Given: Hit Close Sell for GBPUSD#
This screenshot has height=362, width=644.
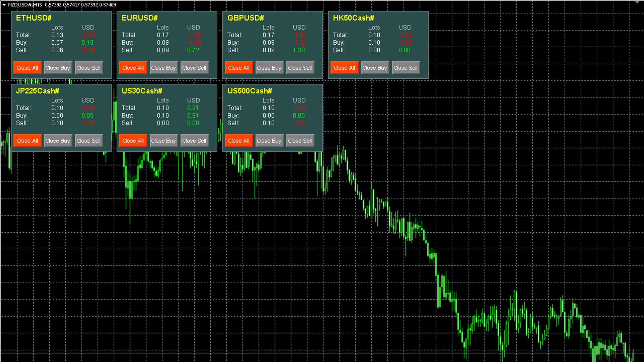Looking at the screenshot, I should click(x=300, y=68).
